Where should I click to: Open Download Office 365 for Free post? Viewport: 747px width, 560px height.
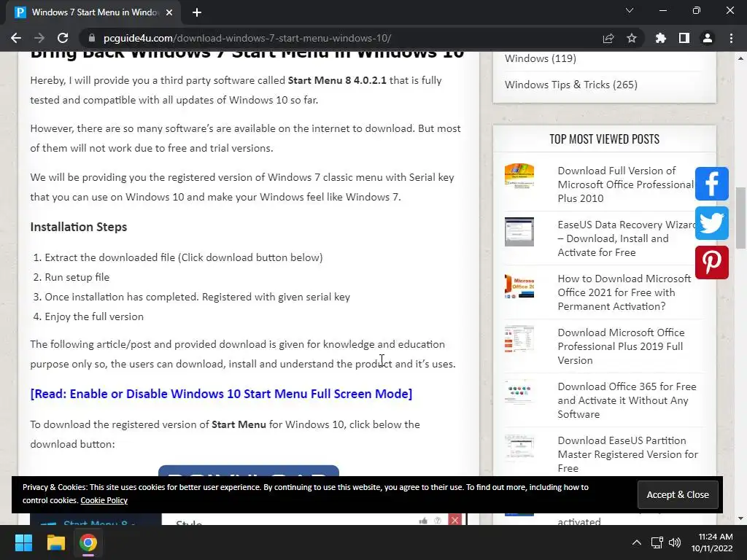click(x=627, y=400)
